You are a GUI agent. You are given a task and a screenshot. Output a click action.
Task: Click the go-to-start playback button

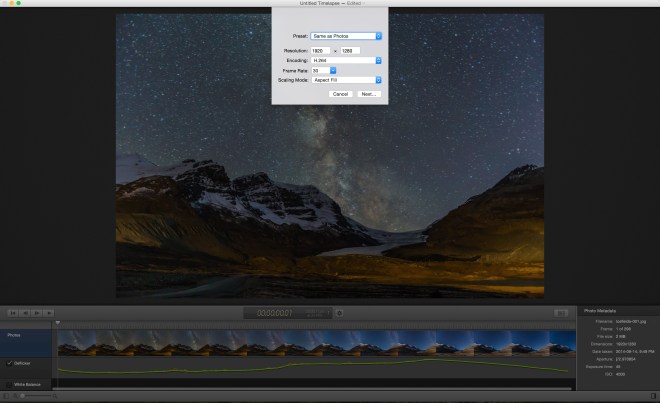click(x=12, y=313)
